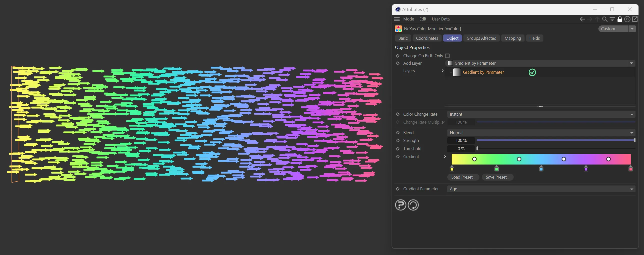This screenshot has width=644, height=255.
Task: Open the User Data menu
Action: (440, 19)
